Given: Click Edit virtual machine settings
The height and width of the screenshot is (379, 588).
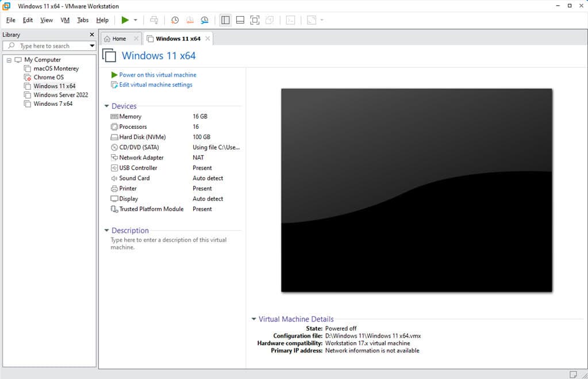Looking at the screenshot, I should click(x=156, y=85).
